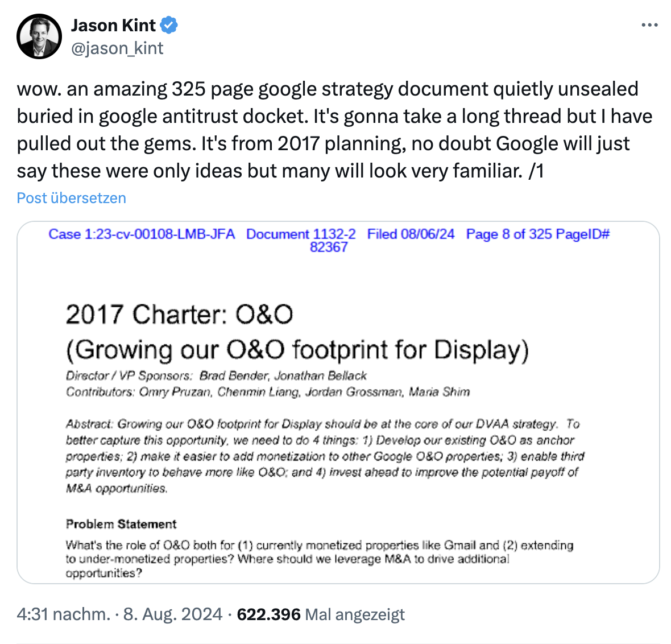The width and height of the screenshot is (671, 644).
Task: Click "Document 1132-2" in the document header
Action: pos(300,234)
